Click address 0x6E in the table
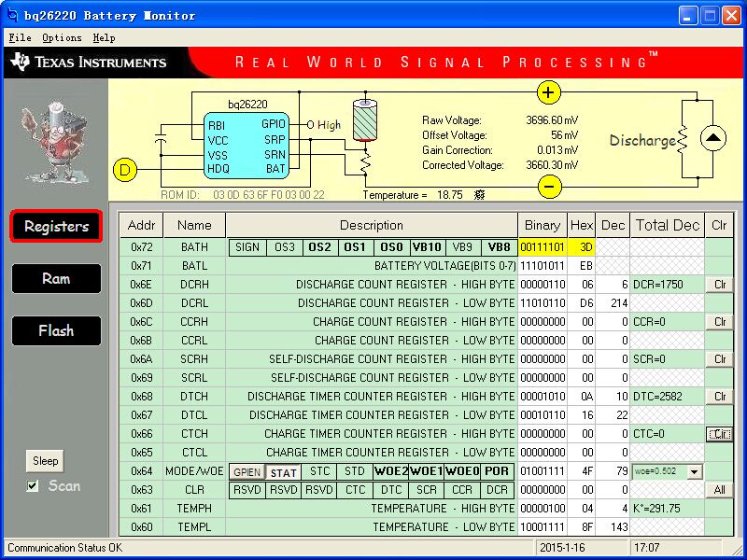This screenshot has height=560, width=747. pos(141,285)
